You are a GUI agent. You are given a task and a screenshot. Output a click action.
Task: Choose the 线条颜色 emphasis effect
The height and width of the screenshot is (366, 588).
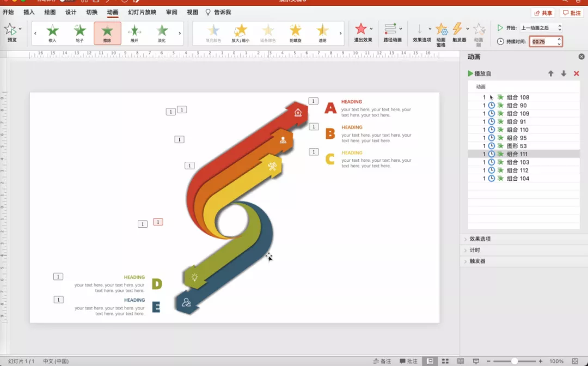pyautogui.click(x=268, y=33)
